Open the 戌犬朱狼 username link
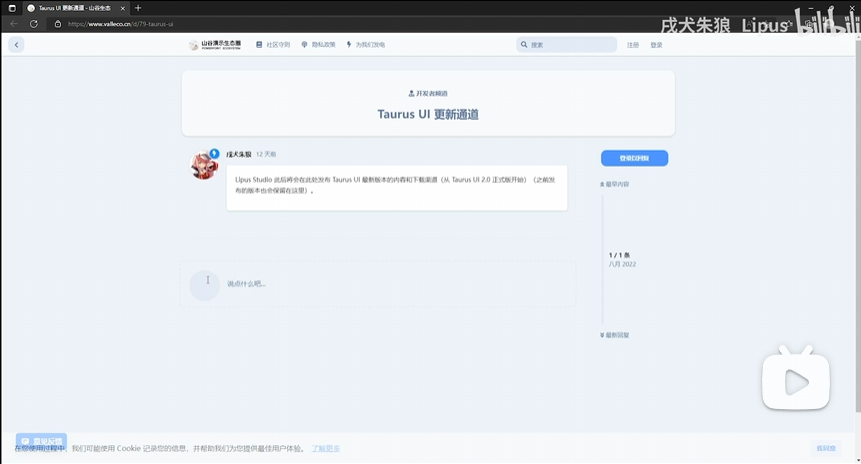 pos(239,154)
